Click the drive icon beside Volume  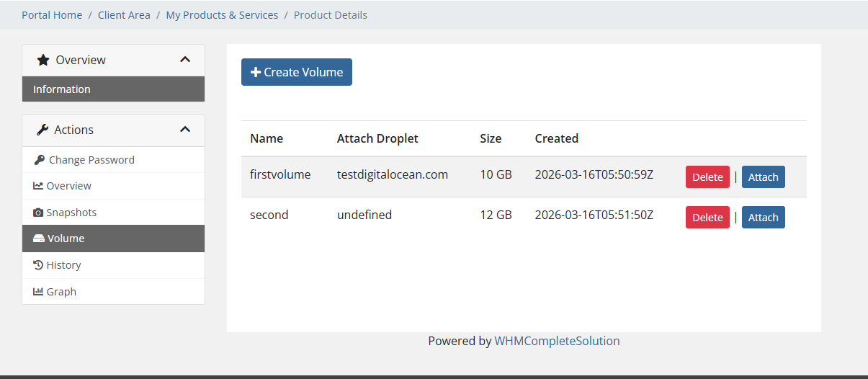pos(39,238)
